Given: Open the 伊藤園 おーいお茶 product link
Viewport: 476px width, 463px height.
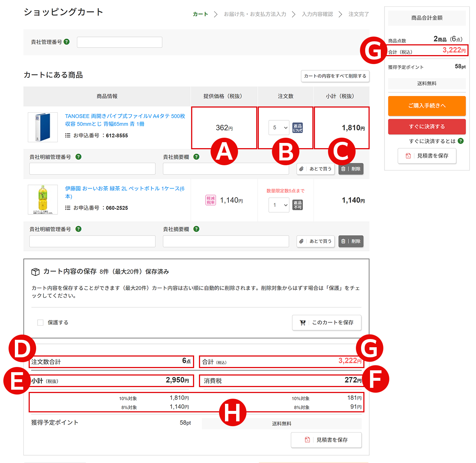Looking at the screenshot, I should (x=124, y=189).
